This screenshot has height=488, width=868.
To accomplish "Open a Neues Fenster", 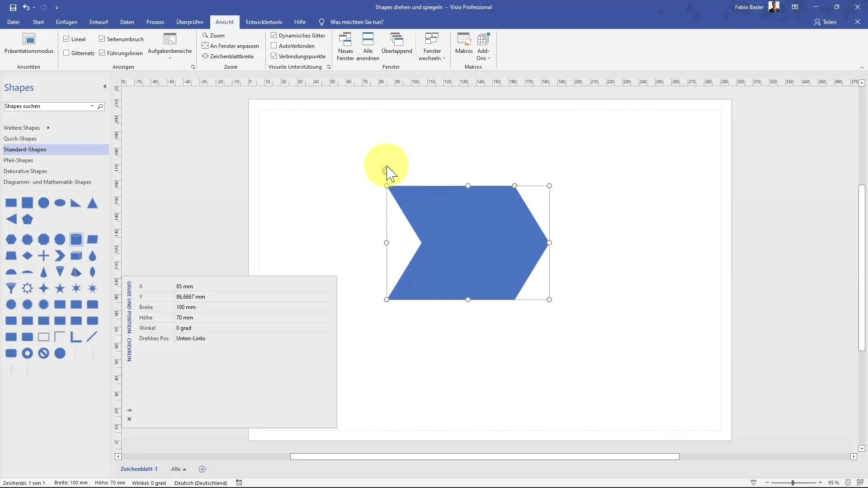I will [345, 46].
